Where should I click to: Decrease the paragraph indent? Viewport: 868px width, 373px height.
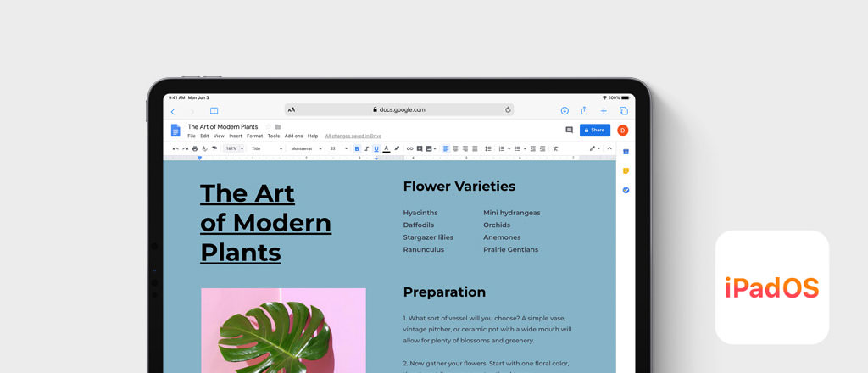(532, 148)
